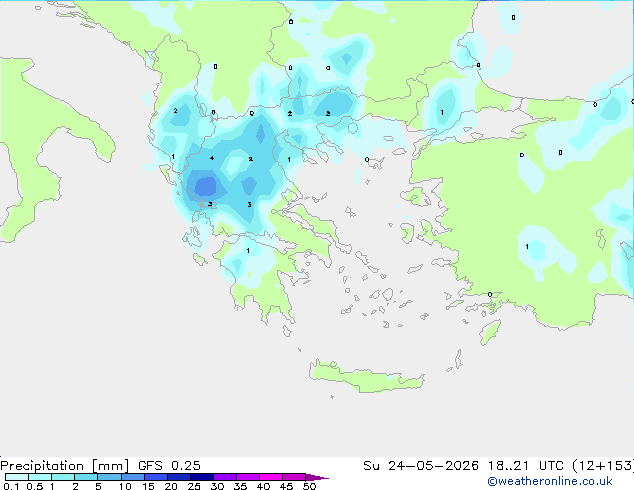The width and height of the screenshot is (634, 490).
Task: Click the "(12+153)" forecast offset text
Action: [x=603, y=466]
